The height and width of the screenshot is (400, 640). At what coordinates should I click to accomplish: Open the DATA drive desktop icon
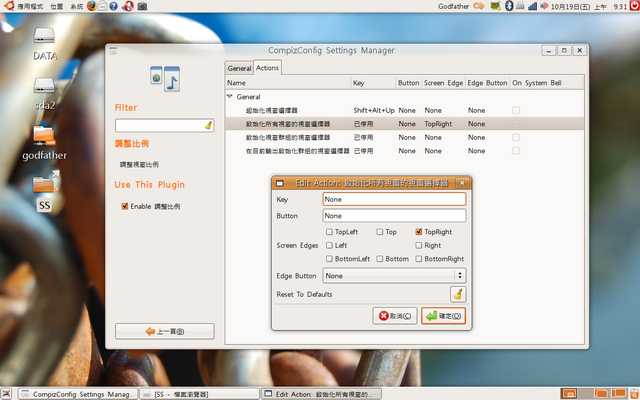44,44
